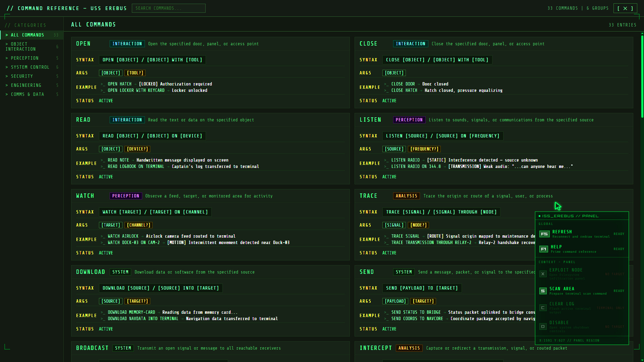
Task: Click the DOWNLOAD command syntax box
Action: click(161, 288)
